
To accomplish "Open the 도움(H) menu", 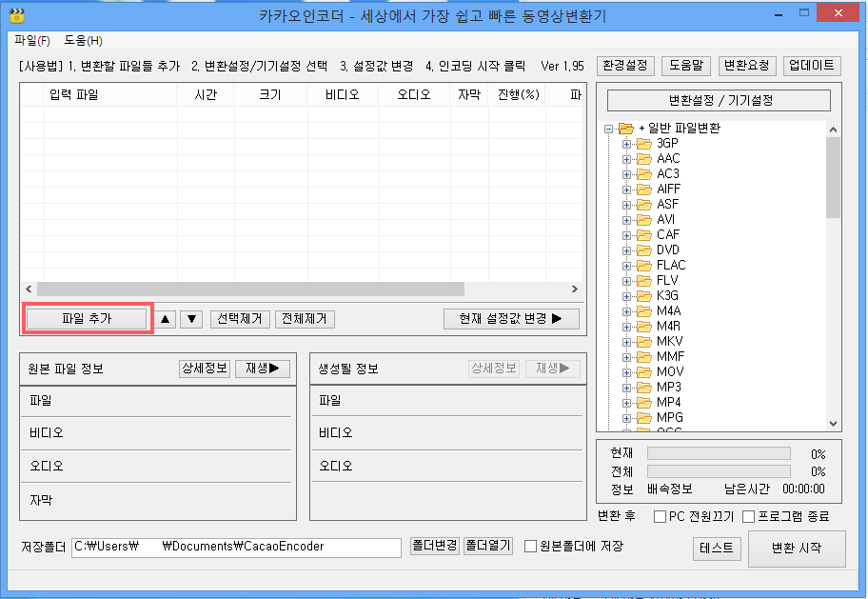I will [83, 40].
